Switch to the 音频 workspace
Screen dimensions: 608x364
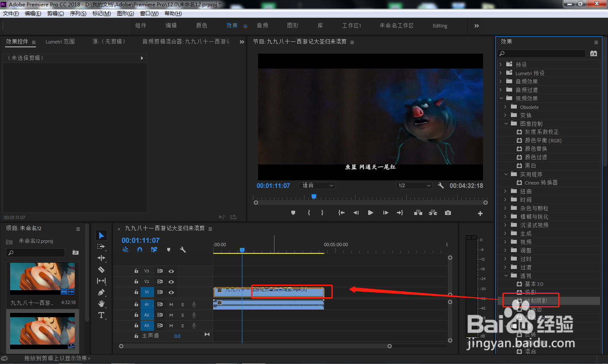pos(263,26)
